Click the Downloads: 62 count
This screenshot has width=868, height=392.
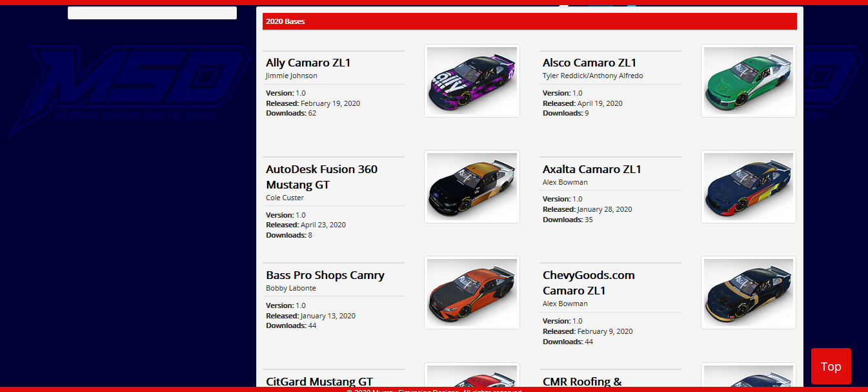(291, 113)
